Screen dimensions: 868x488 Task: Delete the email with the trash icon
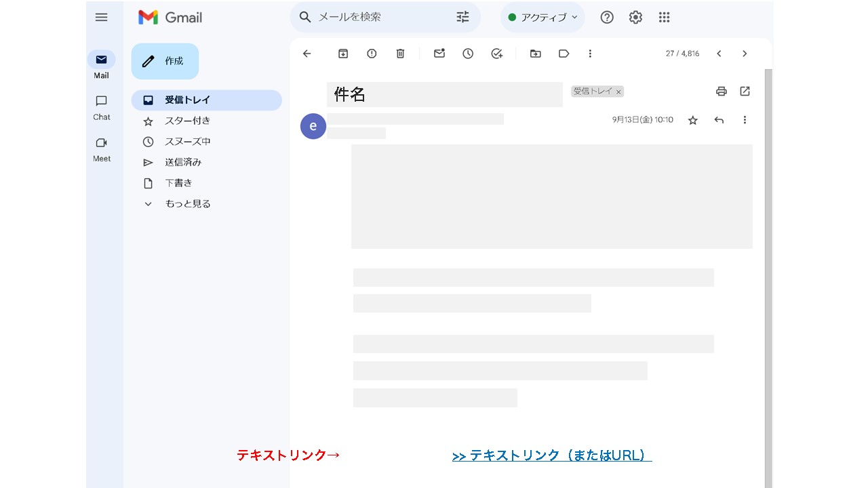(400, 54)
